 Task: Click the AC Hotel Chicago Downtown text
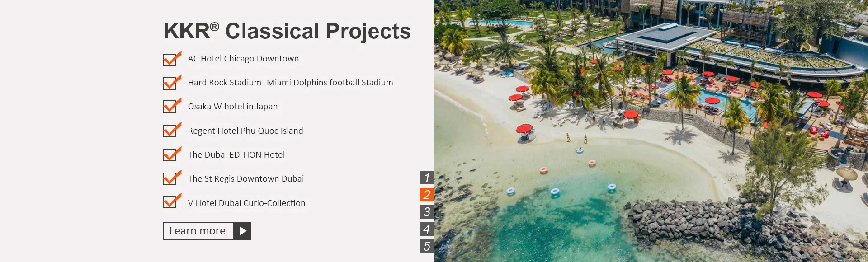tap(243, 59)
